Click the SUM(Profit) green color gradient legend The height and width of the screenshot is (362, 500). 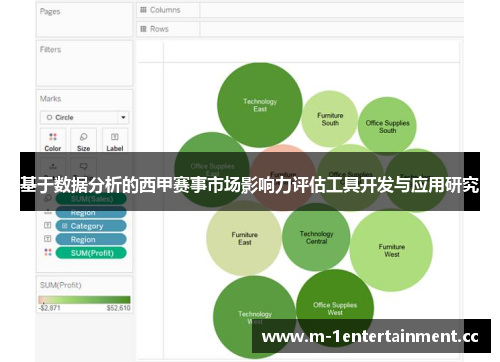tap(84, 299)
